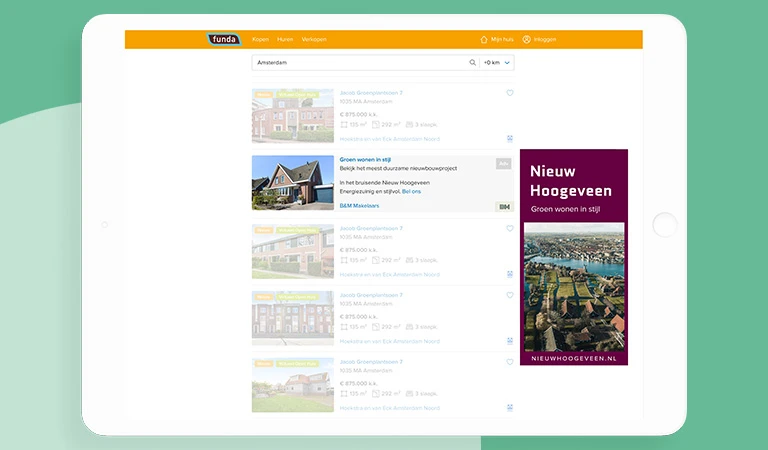Open agent link under the hedge row house listing

390,275
